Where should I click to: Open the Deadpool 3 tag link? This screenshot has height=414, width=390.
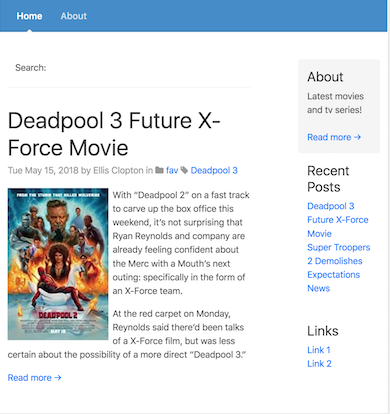[214, 170]
